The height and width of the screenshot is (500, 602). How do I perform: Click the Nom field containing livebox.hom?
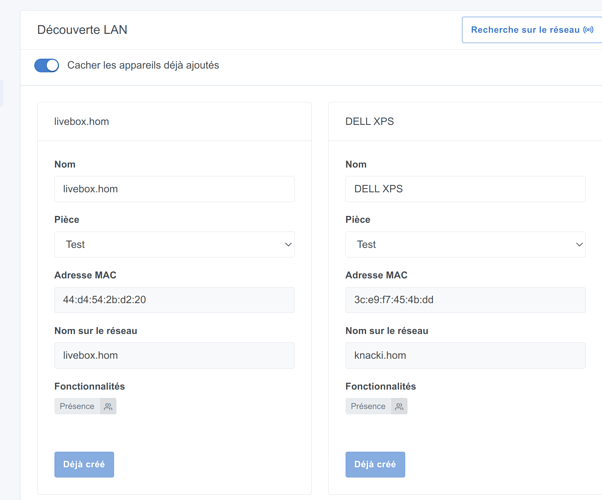click(x=174, y=189)
